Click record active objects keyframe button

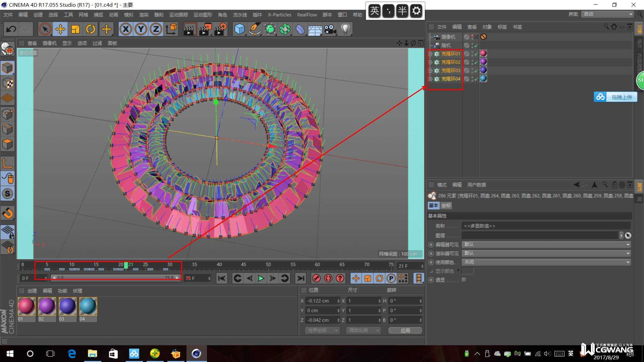click(316, 278)
